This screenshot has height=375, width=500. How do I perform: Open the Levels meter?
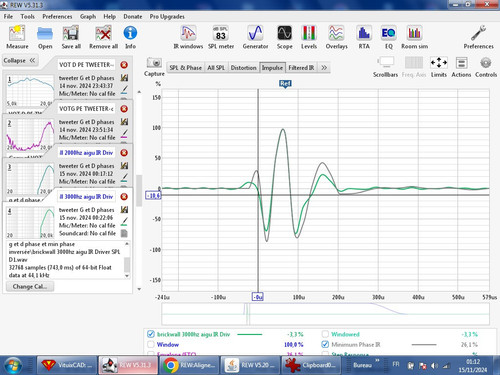tap(309, 37)
